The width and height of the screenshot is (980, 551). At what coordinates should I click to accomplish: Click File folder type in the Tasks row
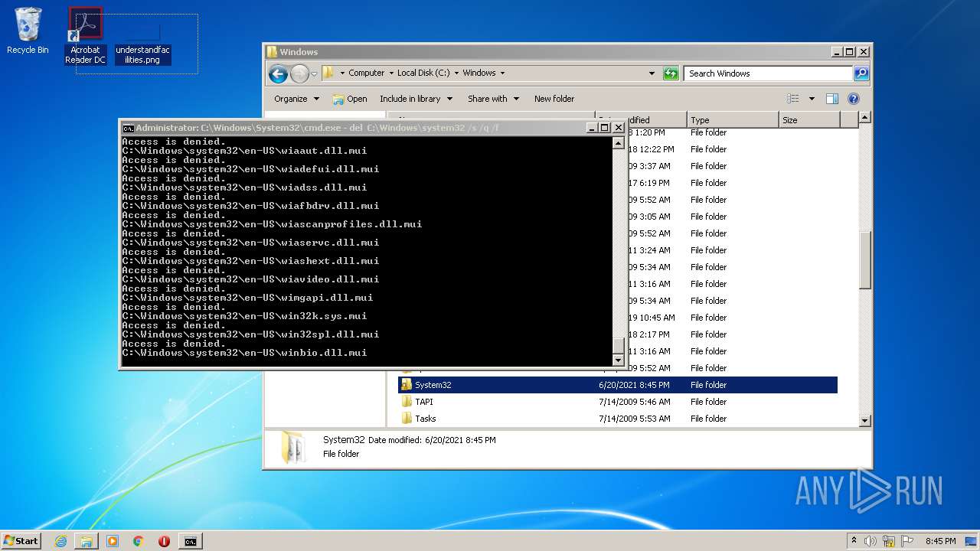(x=708, y=419)
